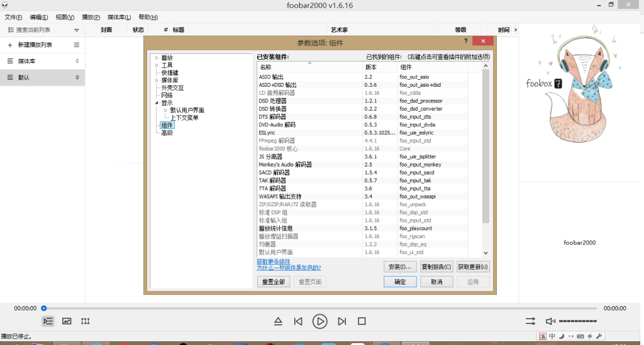Click the 复制报告(C) button

(436, 266)
